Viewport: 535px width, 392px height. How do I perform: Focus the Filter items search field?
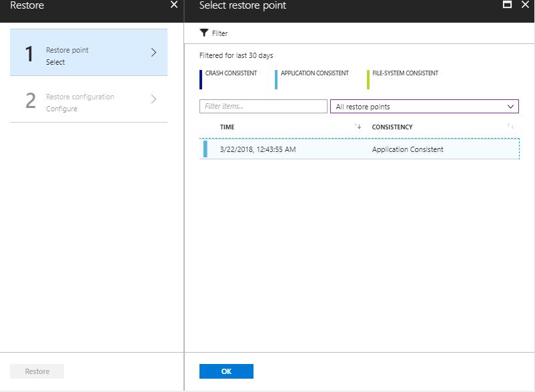tap(263, 107)
